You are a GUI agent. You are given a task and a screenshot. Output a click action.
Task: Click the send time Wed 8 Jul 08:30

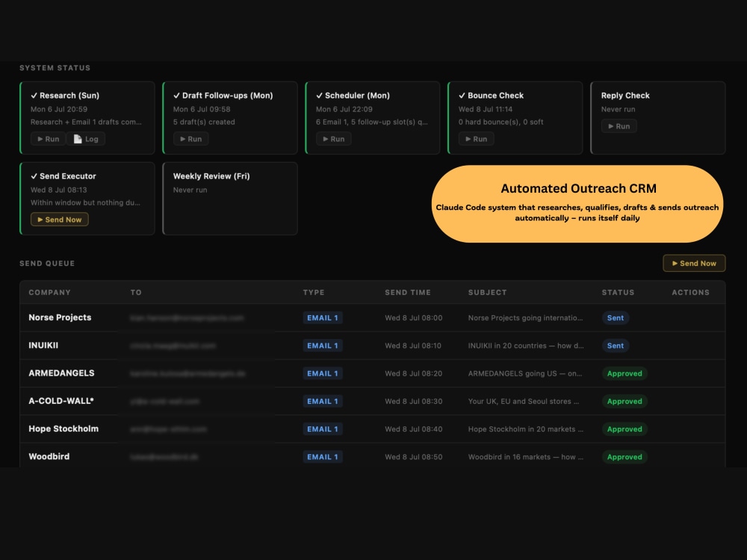click(414, 402)
